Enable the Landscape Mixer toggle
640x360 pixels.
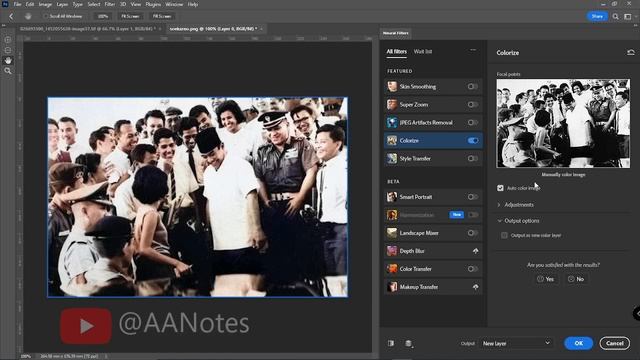click(473, 233)
